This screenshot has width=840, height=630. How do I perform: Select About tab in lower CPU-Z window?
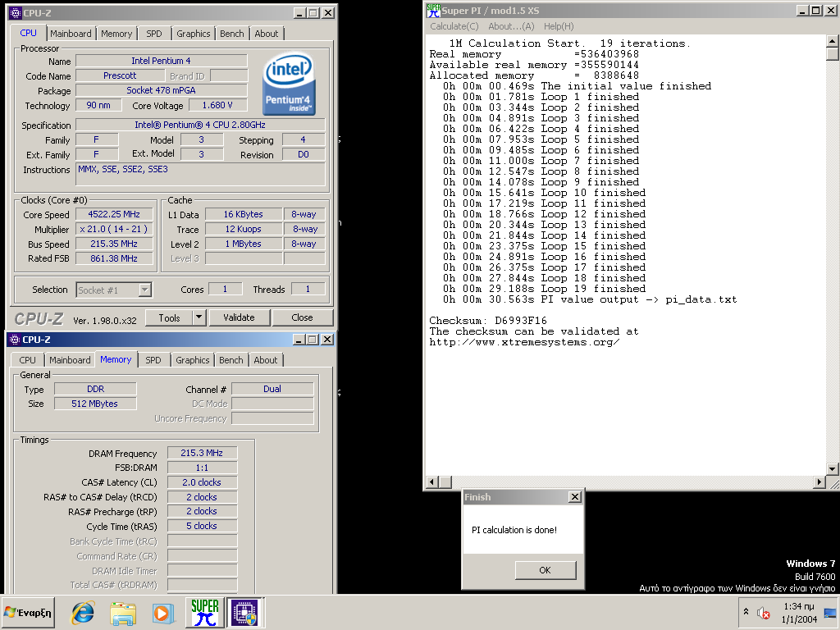[x=266, y=360]
